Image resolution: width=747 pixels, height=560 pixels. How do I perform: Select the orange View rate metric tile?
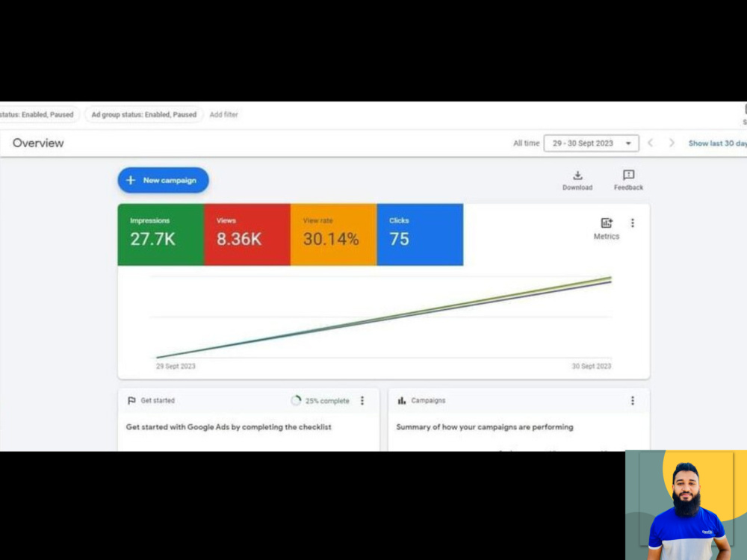tap(333, 234)
